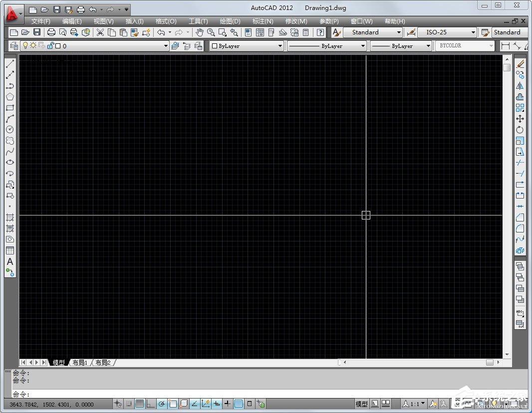
Task: Toggle Ortho Mode in status bar
Action: click(x=150, y=404)
